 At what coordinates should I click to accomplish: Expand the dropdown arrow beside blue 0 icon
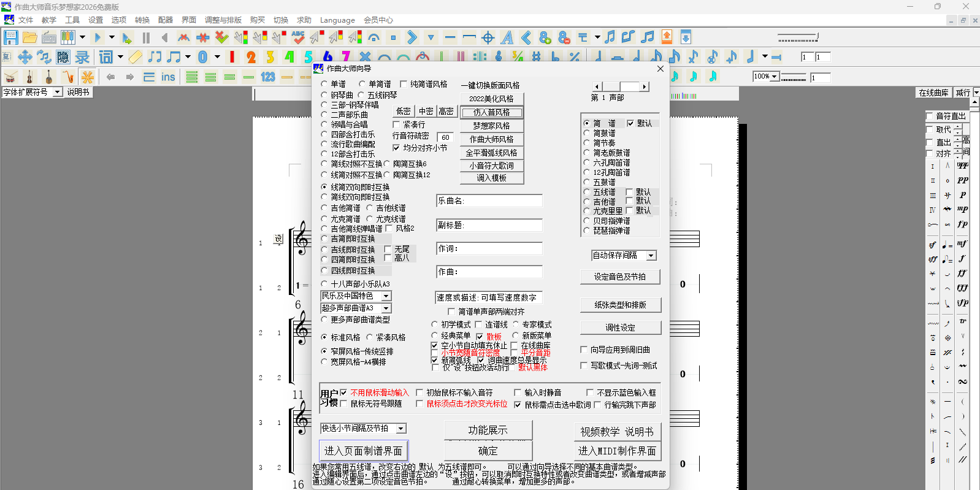pos(217,57)
